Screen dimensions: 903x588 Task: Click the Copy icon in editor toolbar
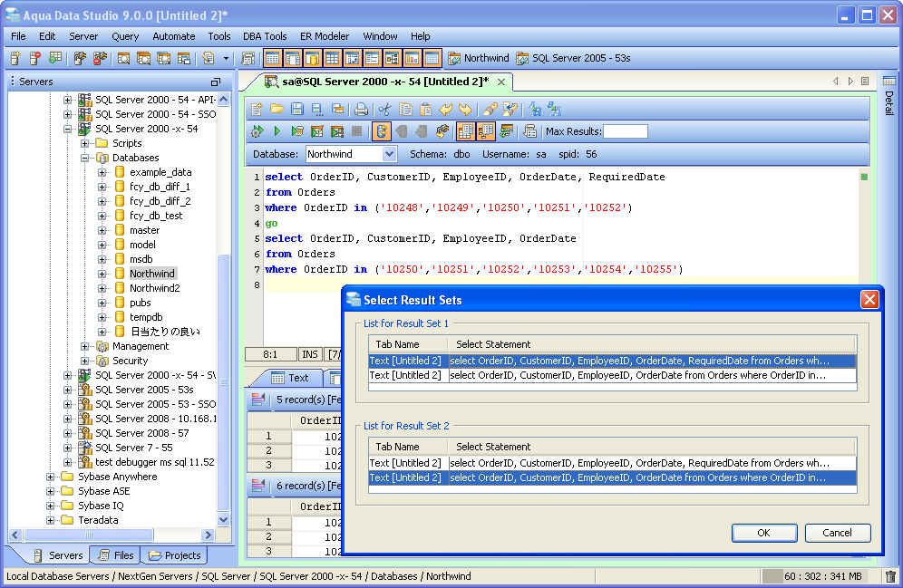(x=405, y=109)
